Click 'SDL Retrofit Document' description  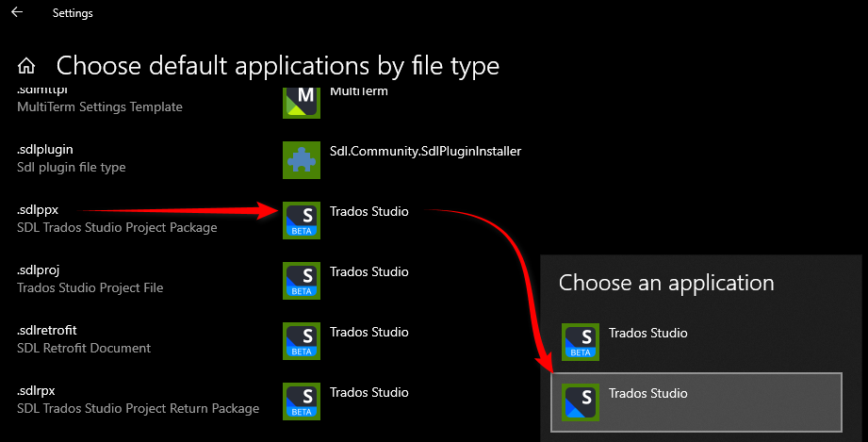tap(84, 349)
